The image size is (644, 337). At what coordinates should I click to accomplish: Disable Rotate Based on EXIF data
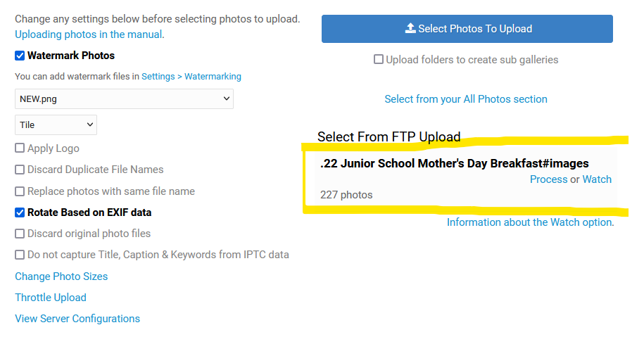pos(20,212)
